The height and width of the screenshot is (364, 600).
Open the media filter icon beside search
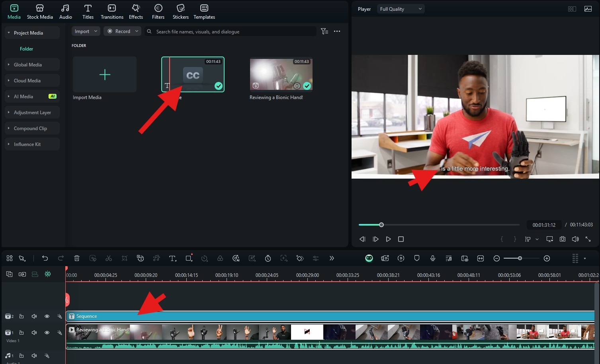point(324,31)
